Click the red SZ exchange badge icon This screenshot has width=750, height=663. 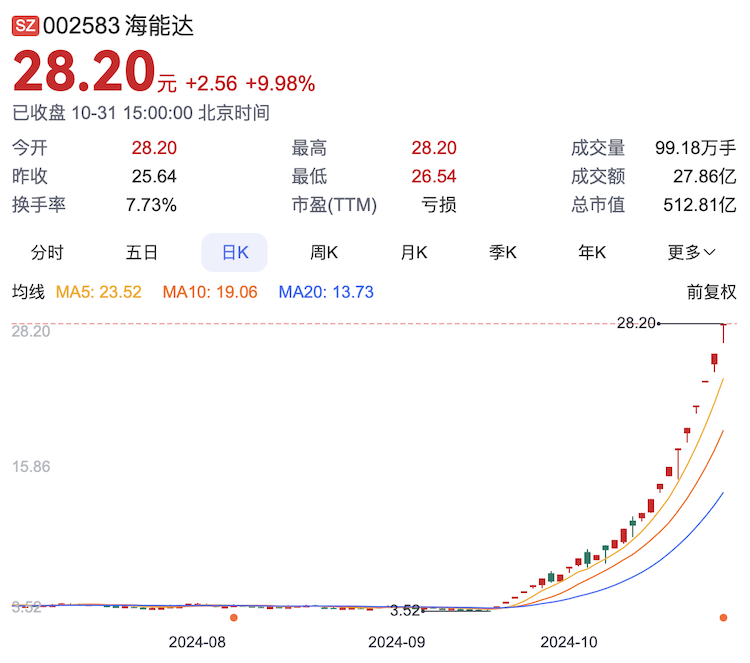[25, 25]
